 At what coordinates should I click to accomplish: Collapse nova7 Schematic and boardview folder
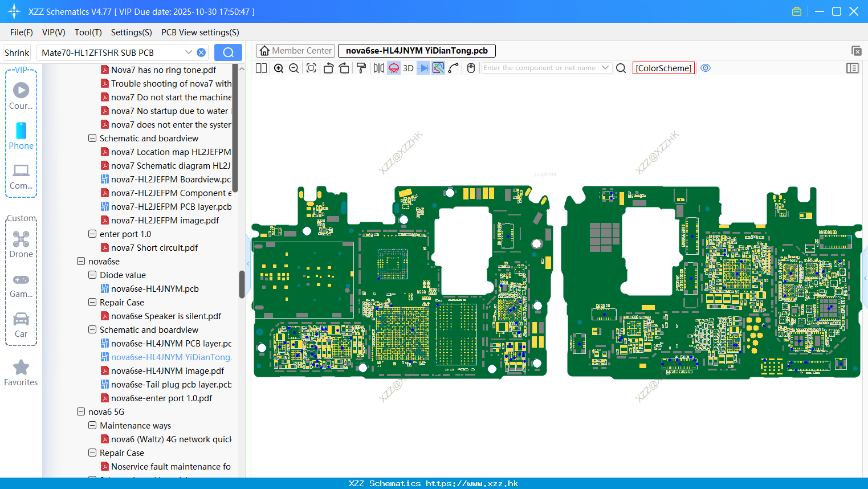click(x=92, y=138)
